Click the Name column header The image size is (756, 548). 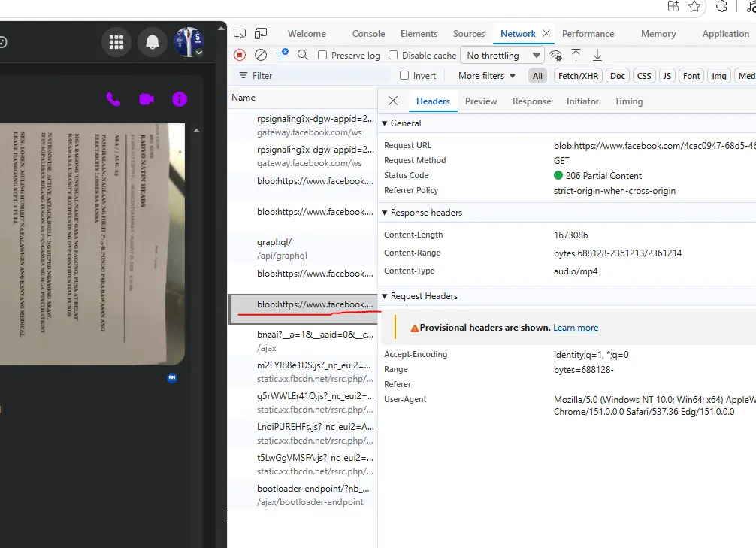coord(302,98)
